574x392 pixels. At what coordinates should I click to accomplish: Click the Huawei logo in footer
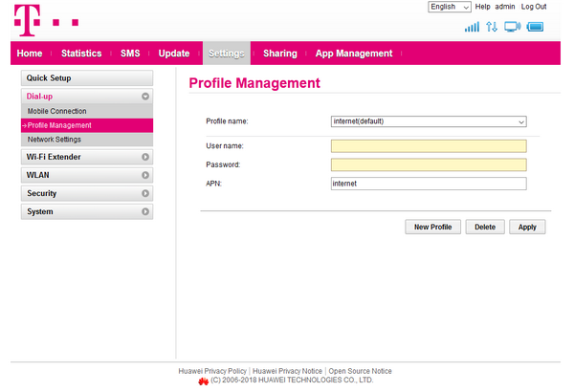click(x=203, y=381)
